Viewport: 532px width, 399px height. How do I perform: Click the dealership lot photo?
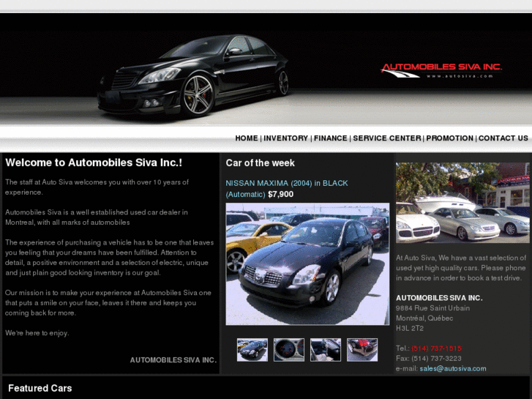tap(462, 203)
